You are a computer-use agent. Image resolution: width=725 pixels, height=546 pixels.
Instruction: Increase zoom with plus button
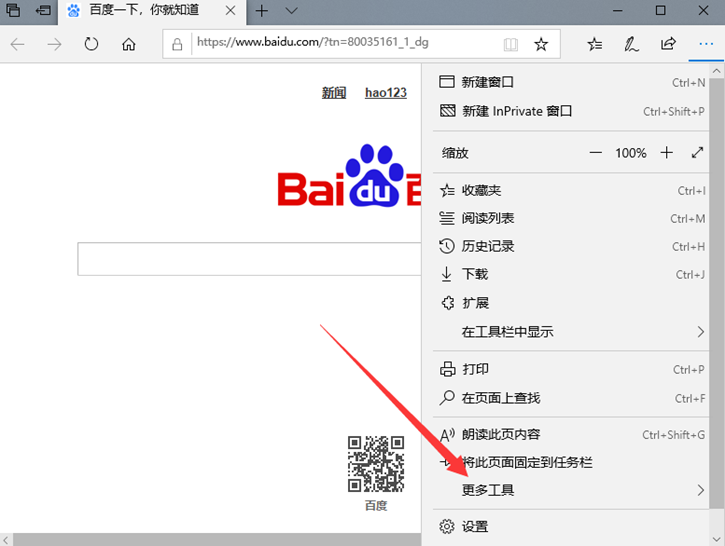pyautogui.click(x=667, y=153)
